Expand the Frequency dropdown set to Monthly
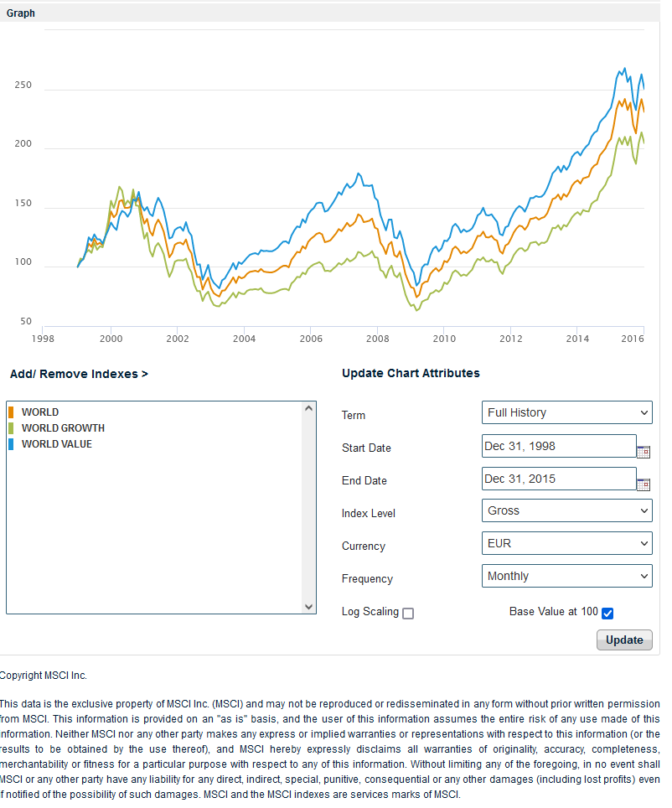This screenshot has width=672, height=808. click(567, 576)
